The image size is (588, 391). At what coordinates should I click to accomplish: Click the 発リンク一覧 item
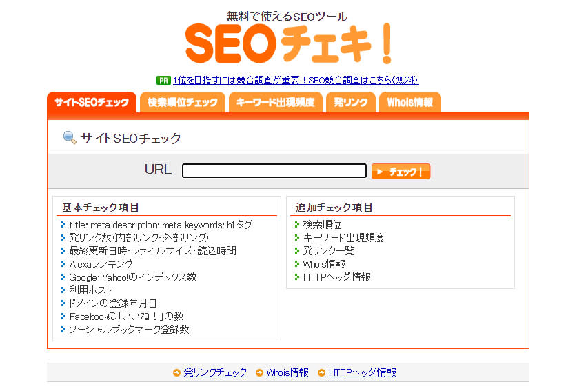pyautogui.click(x=329, y=250)
